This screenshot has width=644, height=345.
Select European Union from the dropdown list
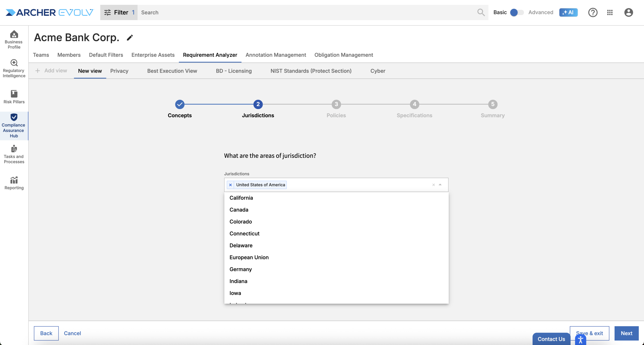[x=249, y=257]
